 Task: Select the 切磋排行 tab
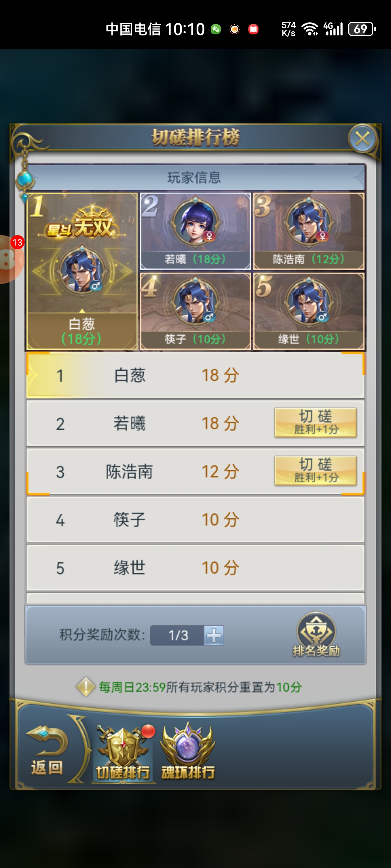pos(123,752)
